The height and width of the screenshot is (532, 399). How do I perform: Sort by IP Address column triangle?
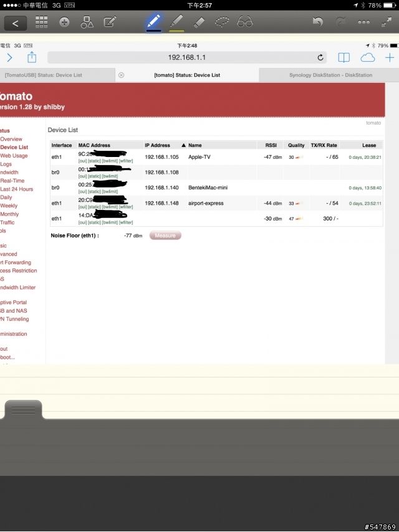(x=184, y=145)
